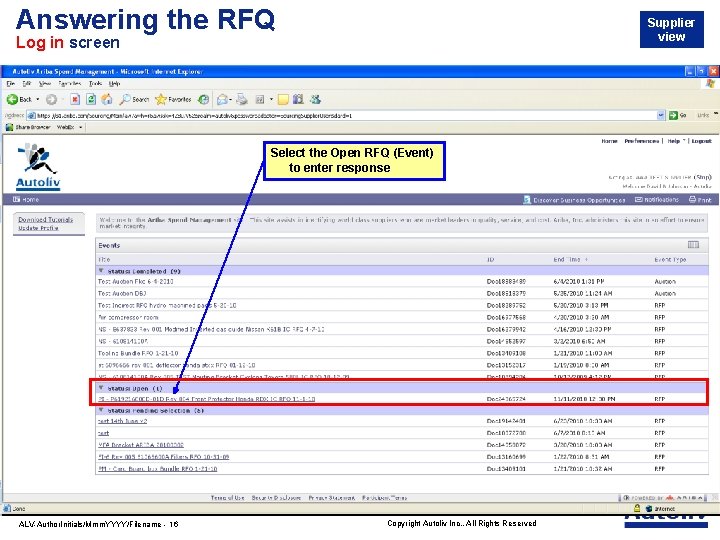Click the Internet zone globe icon
This screenshot has height=540, width=720.
[x=649, y=508]
